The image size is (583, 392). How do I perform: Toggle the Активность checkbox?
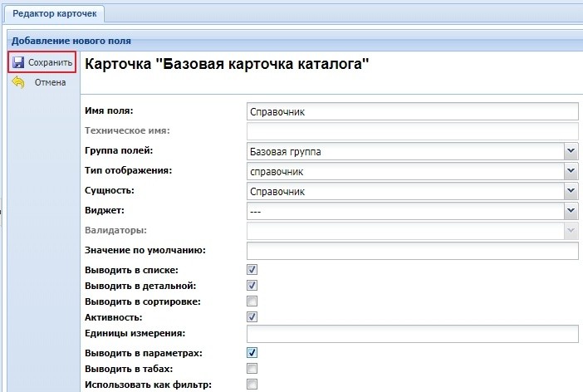point(252,317)
